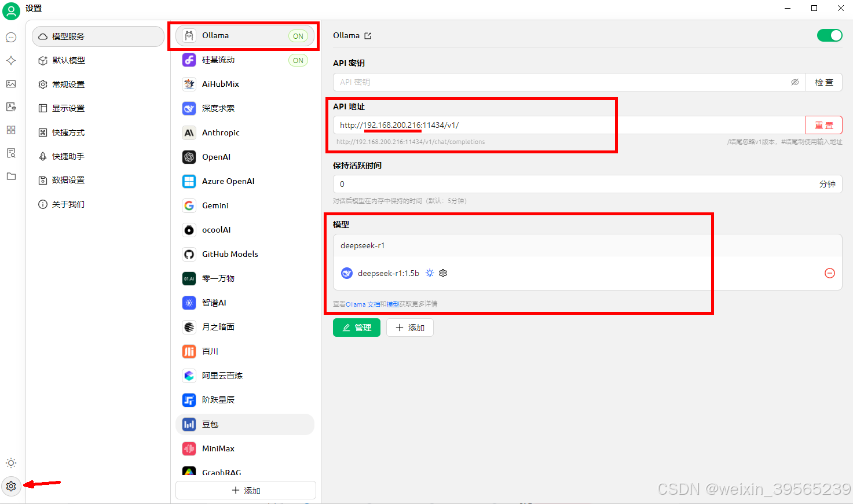This screenshot has height=504, width=853.
Task: Open the 模型 details link
Action: pyautogui.click(x=393, y=304)
